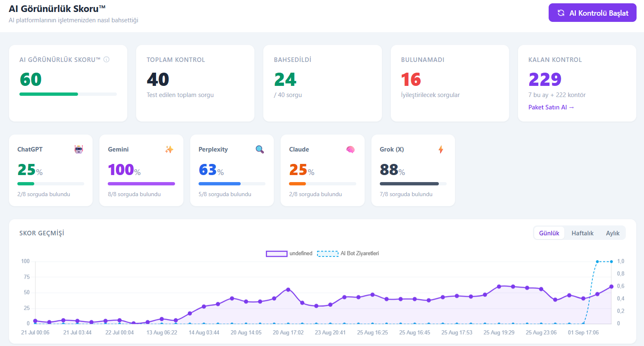Click the Grok 88% progress bar
This screenshot has width=644, height=346.
coord(413,184)
